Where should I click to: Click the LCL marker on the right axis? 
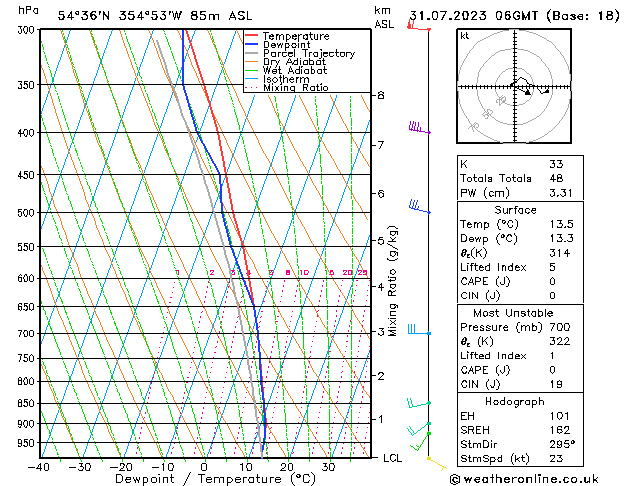click(x=393, y=458)
